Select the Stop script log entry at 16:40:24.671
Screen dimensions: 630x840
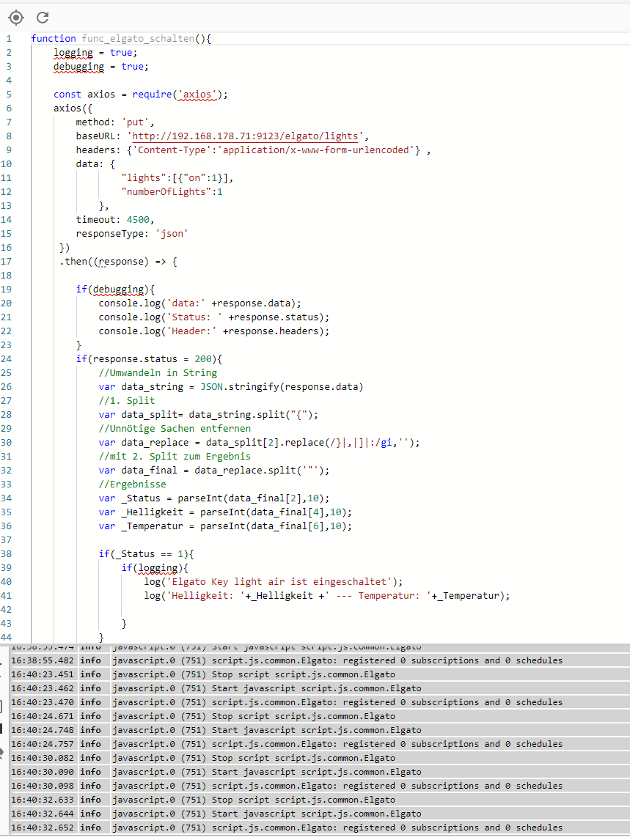pos(320,716)
